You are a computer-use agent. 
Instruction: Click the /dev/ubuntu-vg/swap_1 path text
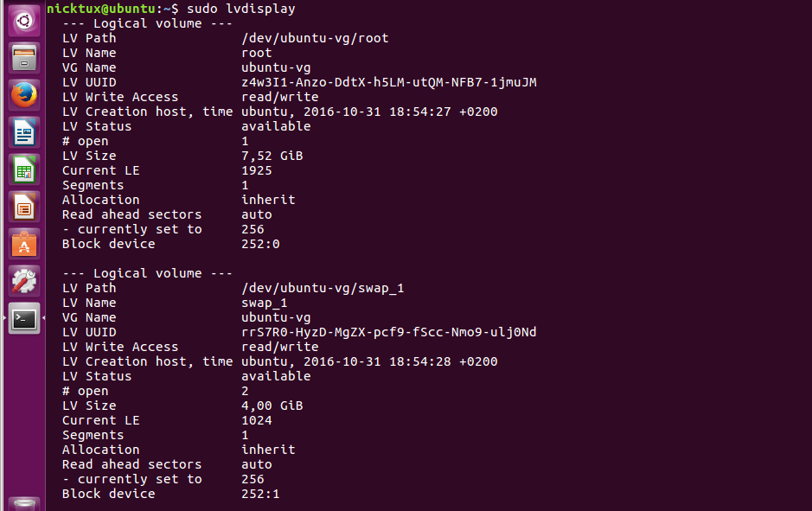coord(322,288)
